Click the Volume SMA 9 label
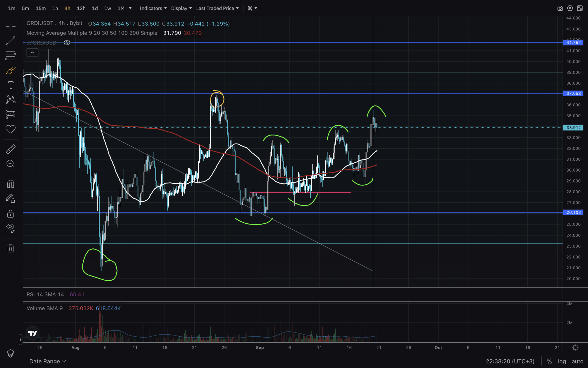588x368 pixels. [45, 308]
